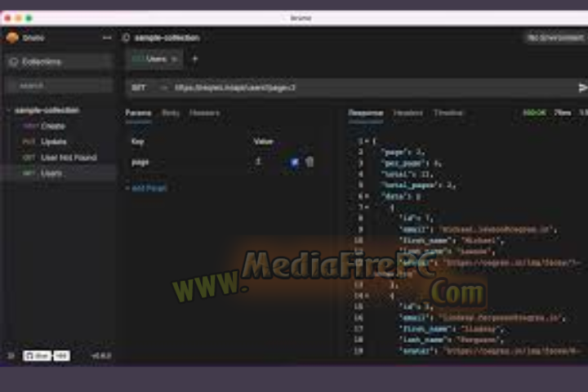
Task: Collapse the data array at line 6
Action: click(367, 196)
